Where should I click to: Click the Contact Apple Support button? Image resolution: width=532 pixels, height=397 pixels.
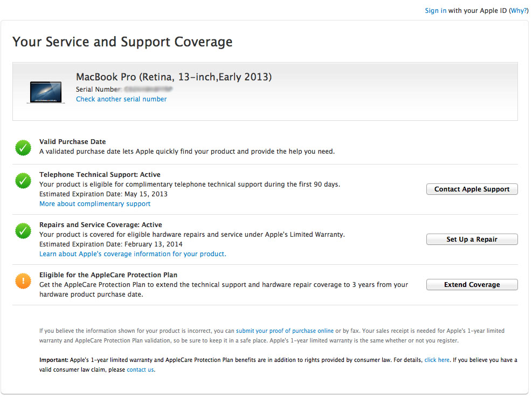[472, 189]
